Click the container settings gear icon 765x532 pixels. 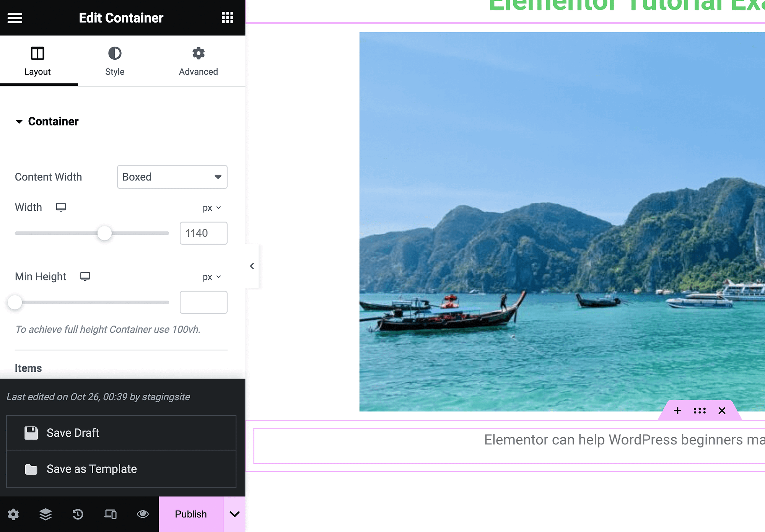pos(13,514)
